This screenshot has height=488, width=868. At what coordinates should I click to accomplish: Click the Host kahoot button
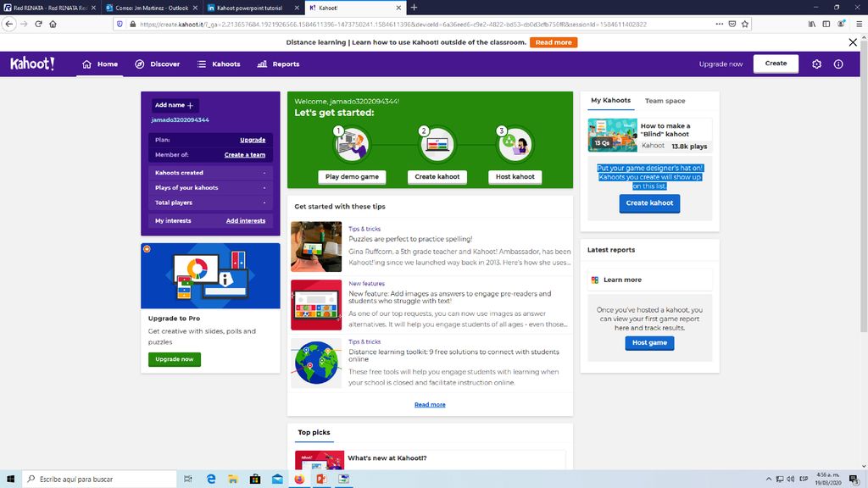tap(515, 177)
